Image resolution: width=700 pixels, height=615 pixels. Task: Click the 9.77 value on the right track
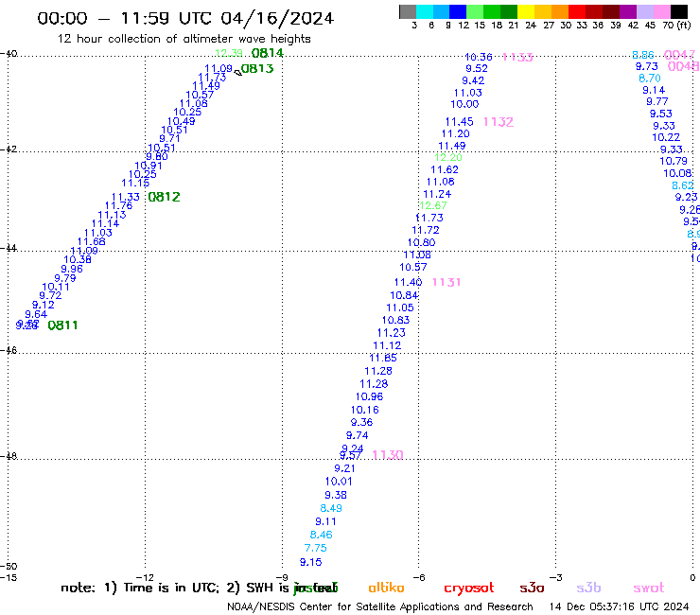[x=657, y=102]
